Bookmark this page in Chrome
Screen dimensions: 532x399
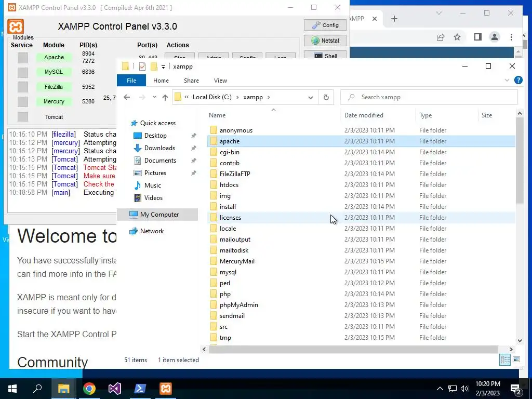[x=457, y=37]
